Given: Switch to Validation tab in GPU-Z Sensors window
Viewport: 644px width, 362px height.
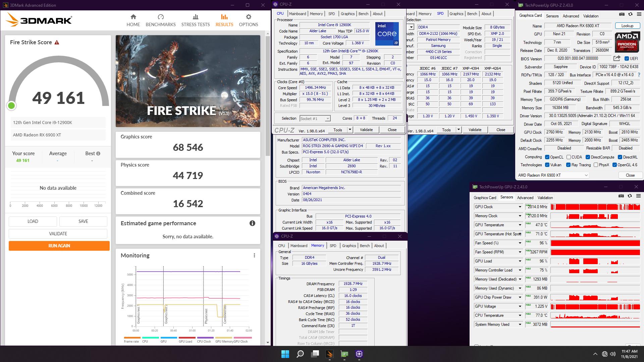Looking at the screenshot, I should click(x=545, y=198).
